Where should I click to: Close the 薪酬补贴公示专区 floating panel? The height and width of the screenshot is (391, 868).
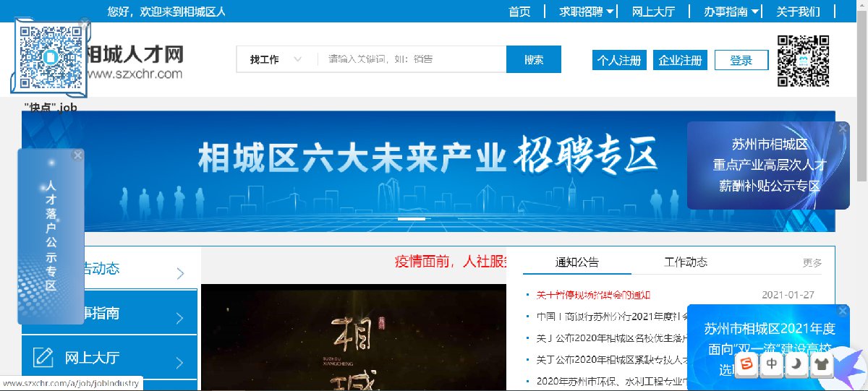[843, 128]
